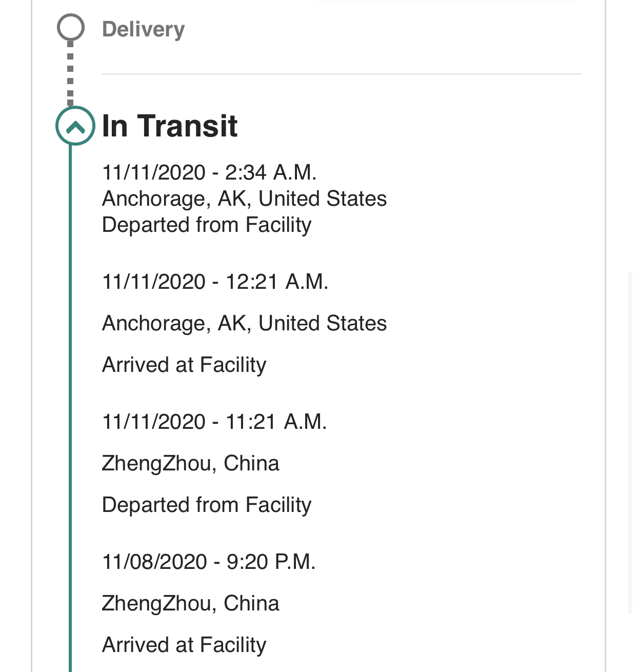
Task: Click the In Transit heading
Action: pyautogui.click(x=170, y=126)
